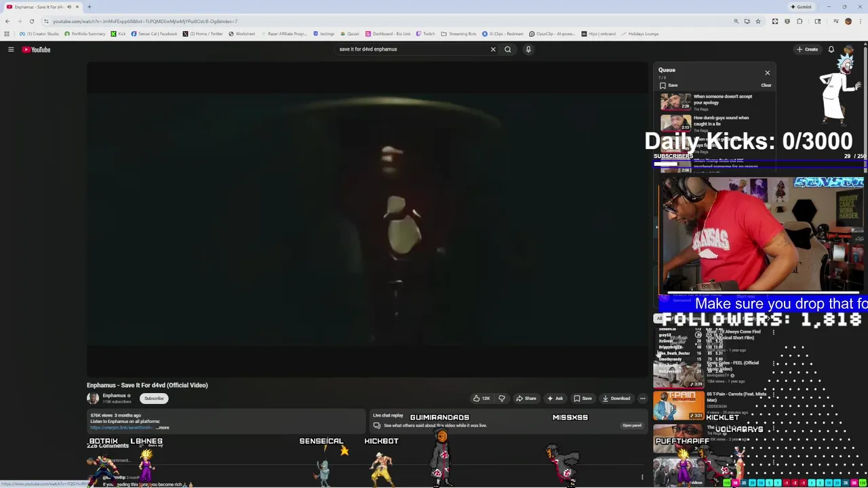
Task: Go back in browser history
Action: click(7, 21)
